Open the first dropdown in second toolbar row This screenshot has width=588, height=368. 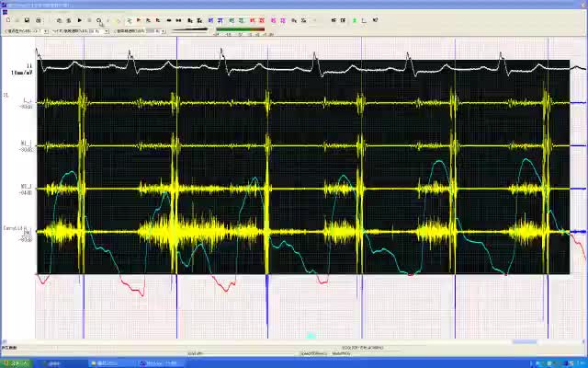point(46,30)
